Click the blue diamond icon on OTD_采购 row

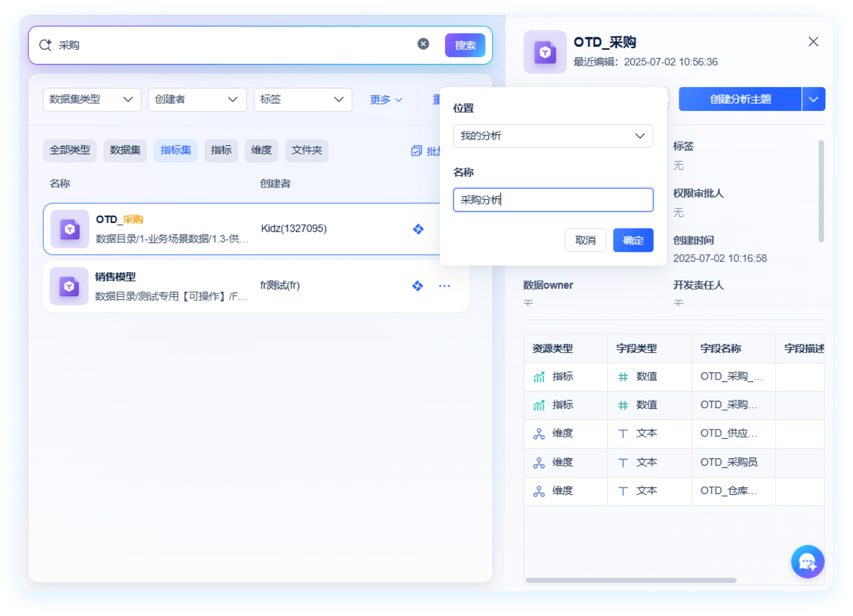tap(418, 229)
